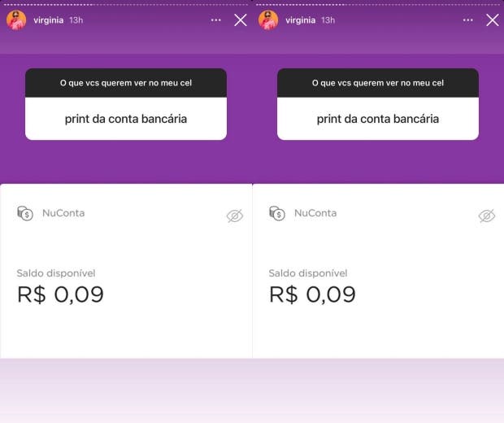
Task: Select NuConta label in left story
Action: [63, 213]
